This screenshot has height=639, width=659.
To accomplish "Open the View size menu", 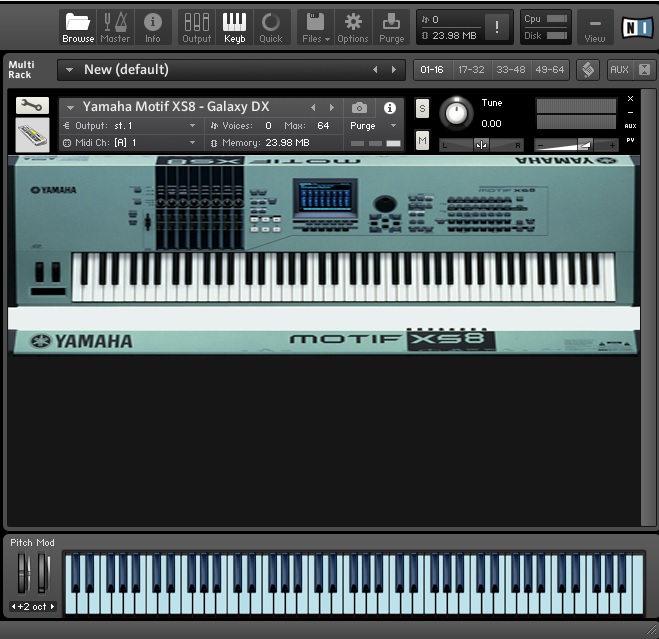I will (x=595, y=28).
